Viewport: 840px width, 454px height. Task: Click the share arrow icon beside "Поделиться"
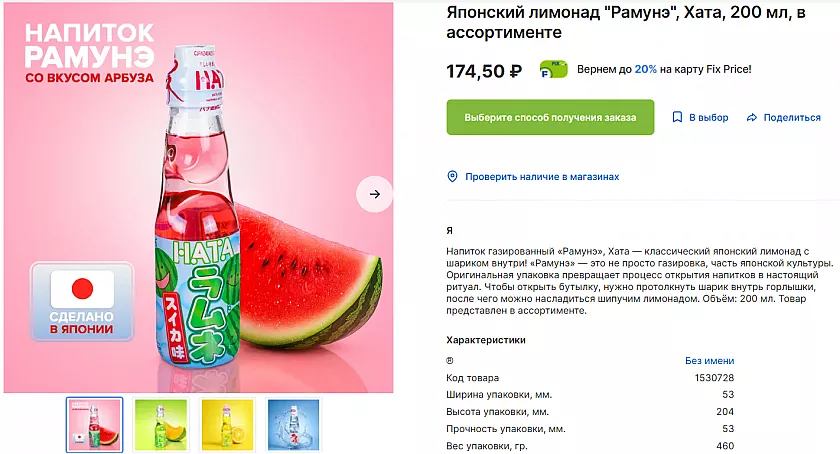[751, 118]
